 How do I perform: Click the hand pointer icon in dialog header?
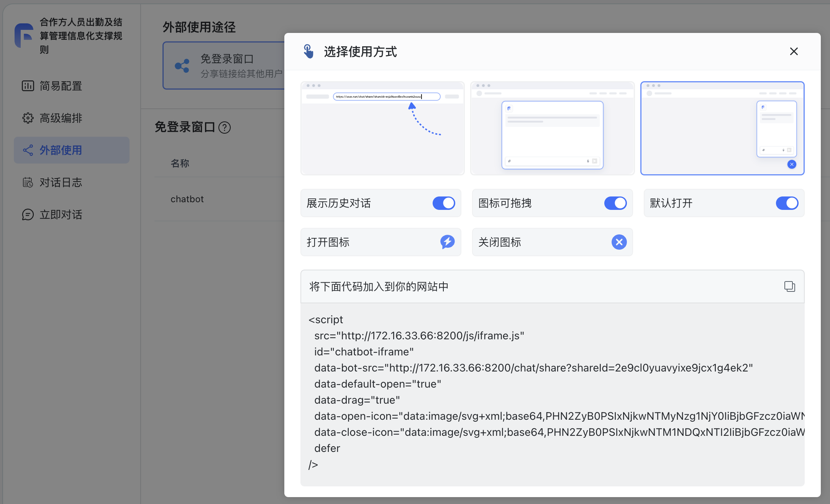[308, 51]
